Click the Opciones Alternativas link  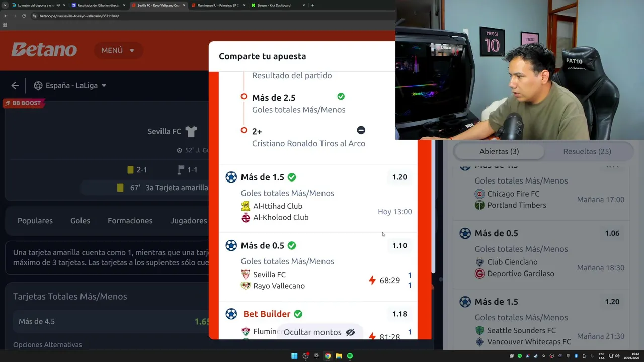coord(47,345)
